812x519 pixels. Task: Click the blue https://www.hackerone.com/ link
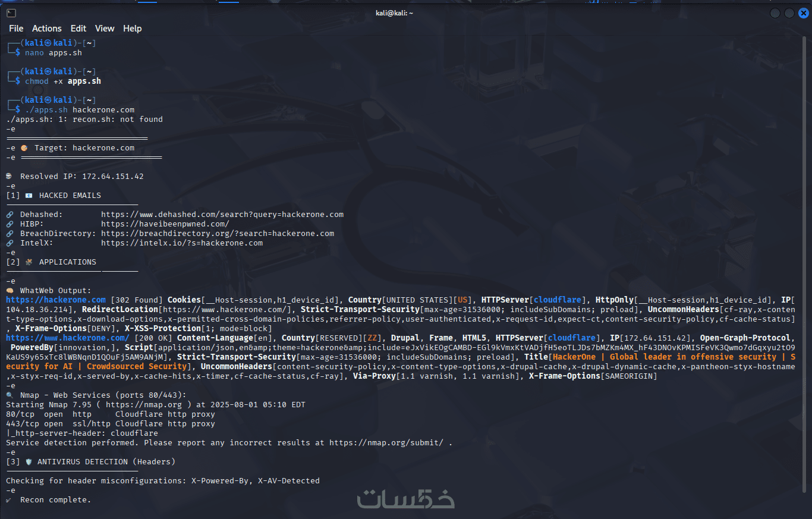point(68,338)
